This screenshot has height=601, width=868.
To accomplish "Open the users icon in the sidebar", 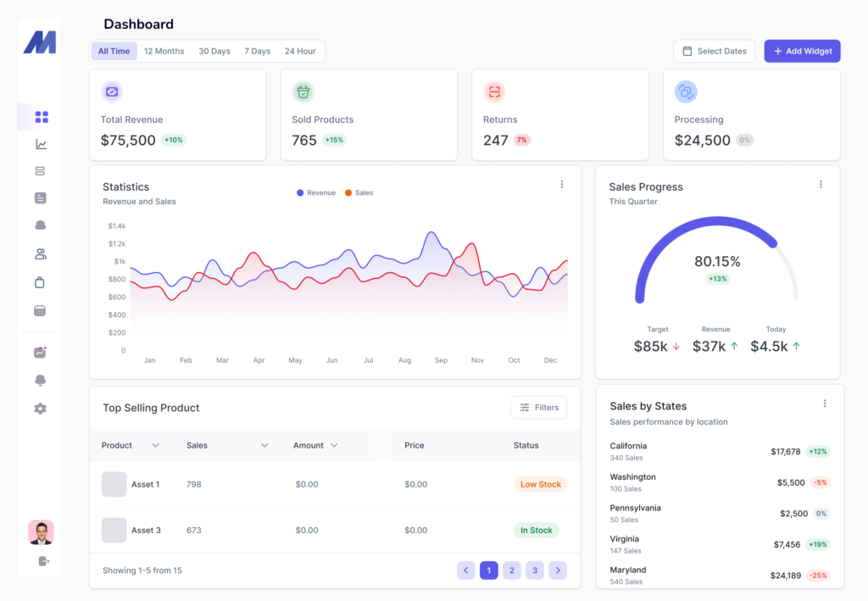I will [40, 253].
